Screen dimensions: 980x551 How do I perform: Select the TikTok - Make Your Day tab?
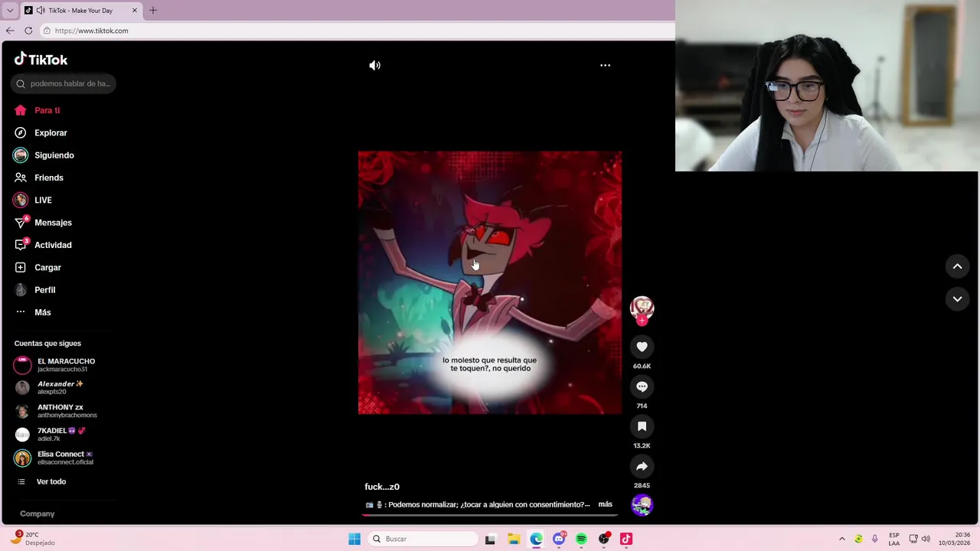[81, 11]
